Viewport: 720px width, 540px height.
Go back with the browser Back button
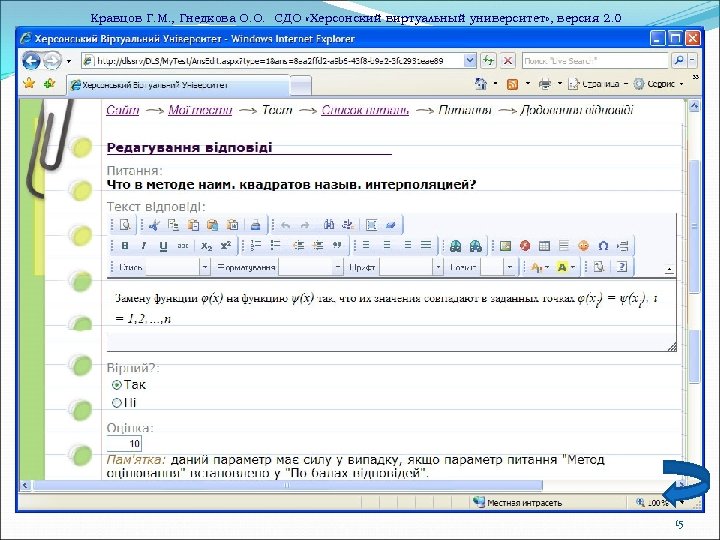click(31, 61)
